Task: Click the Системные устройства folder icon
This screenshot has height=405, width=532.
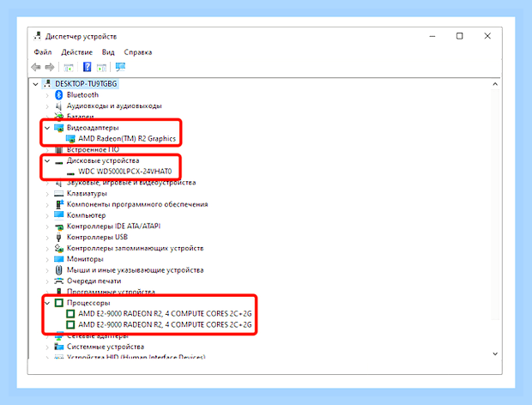Action: tap(59, 347)
